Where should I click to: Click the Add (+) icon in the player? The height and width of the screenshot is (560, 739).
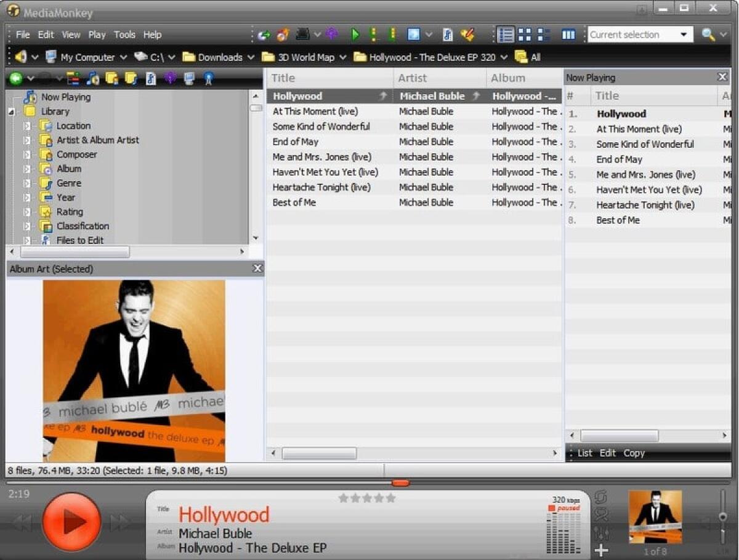tap(601, 550)
